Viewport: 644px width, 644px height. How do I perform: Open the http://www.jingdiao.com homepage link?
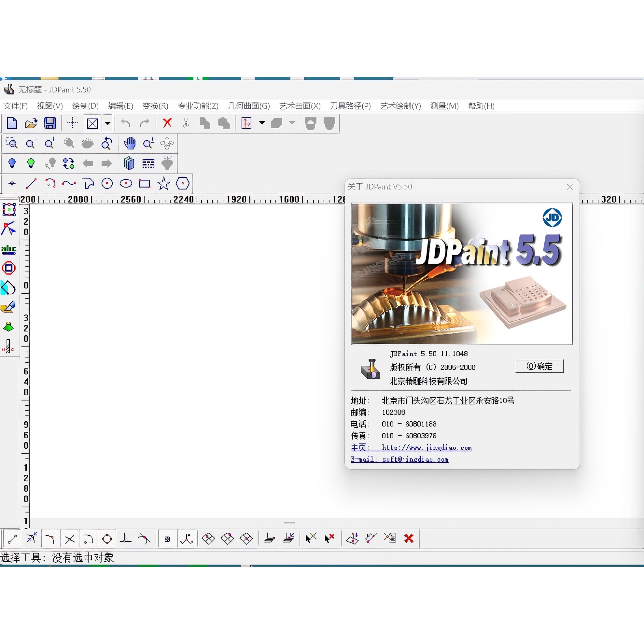[427, 448]
